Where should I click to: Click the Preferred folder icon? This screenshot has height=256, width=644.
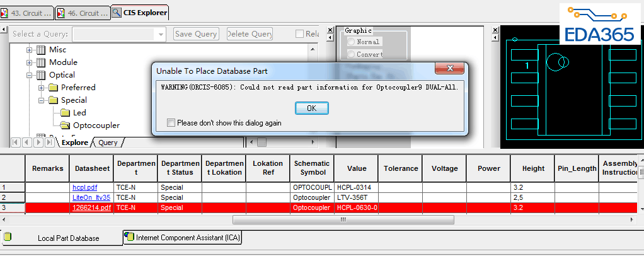coord(54,88)
